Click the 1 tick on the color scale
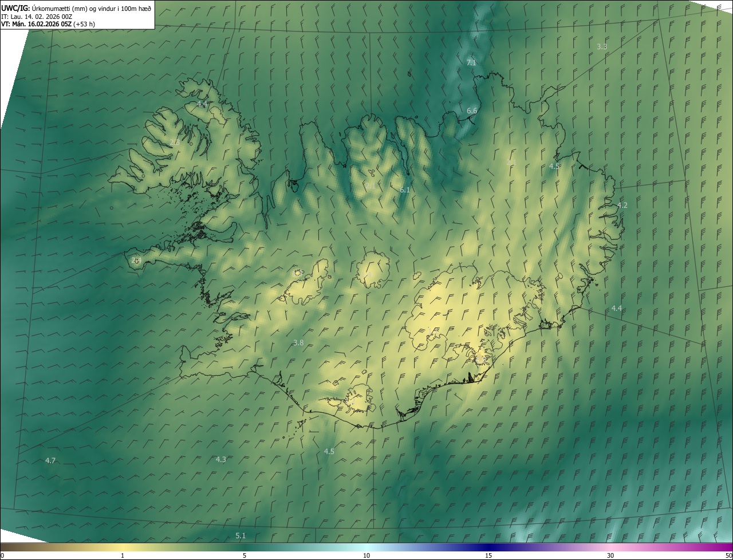Viewport: 733px width, 560px height. [123, 555]
